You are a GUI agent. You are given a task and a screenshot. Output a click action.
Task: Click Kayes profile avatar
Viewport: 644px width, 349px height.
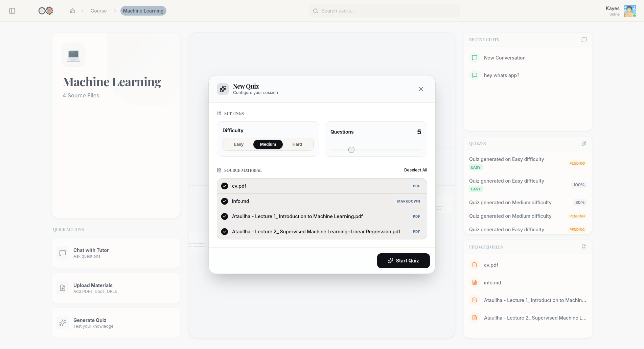pos(629,11)
